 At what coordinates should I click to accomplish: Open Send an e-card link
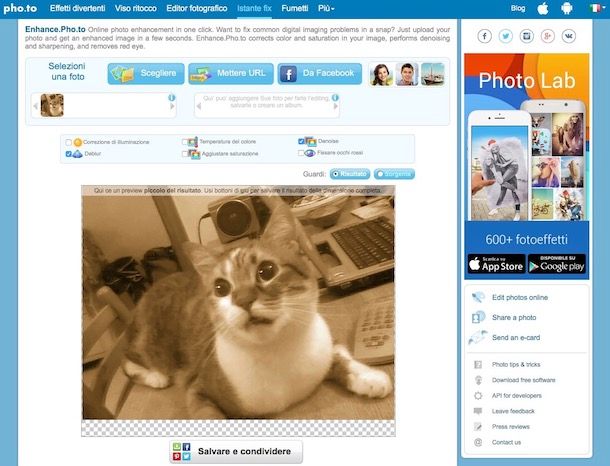click(x=516, y=338)
